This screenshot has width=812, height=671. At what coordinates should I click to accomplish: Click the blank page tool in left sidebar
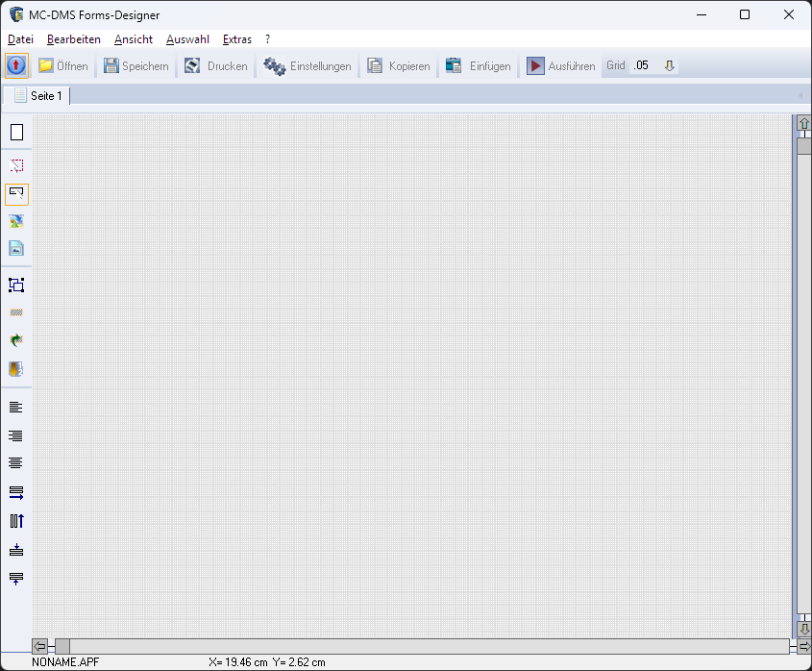pos(16,132)
